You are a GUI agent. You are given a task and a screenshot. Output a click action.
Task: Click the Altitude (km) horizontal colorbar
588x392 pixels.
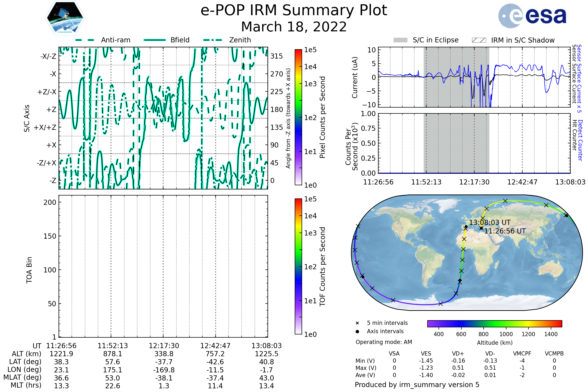click(494, 323)
